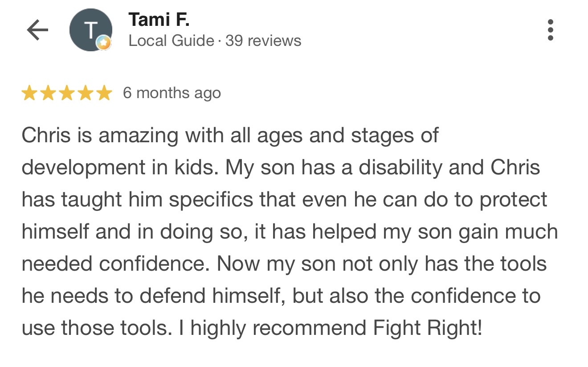Screen dimensions: 588x367
Task: Tap the fourth yellow rating star
Action: tap(86, 93)
